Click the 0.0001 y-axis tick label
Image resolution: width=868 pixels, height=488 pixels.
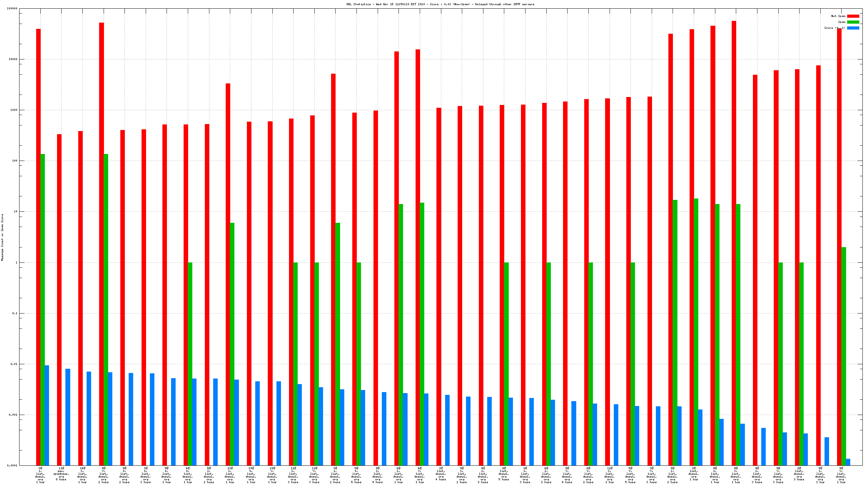pyautogui.click(x=12, y=465)
